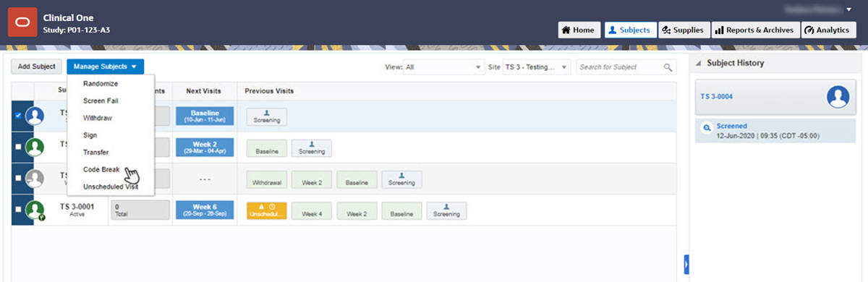Switch to the Subjects tab
Screen dimensions: 868x282
click(631, 30)
